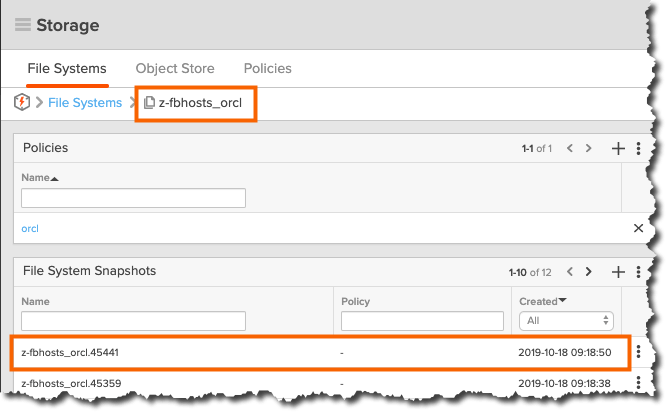Click the Policies Name filter field
Viewport: 667px width, 412px height.
coord(134,198)
